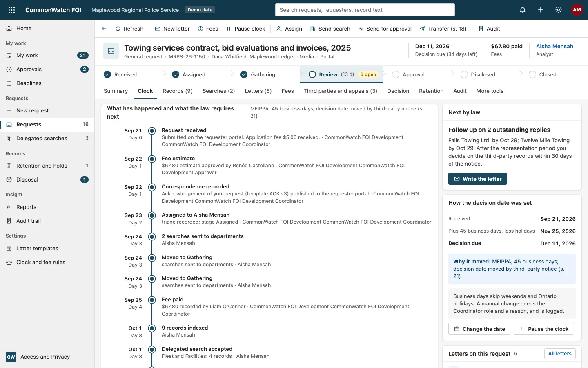
Task: Send search to departments
Action: (330, 29)
